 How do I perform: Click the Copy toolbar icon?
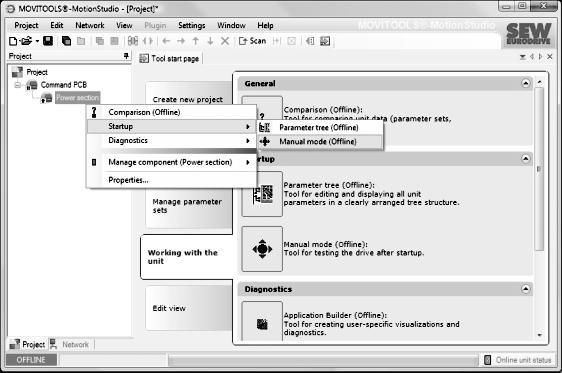coord(66,41)
